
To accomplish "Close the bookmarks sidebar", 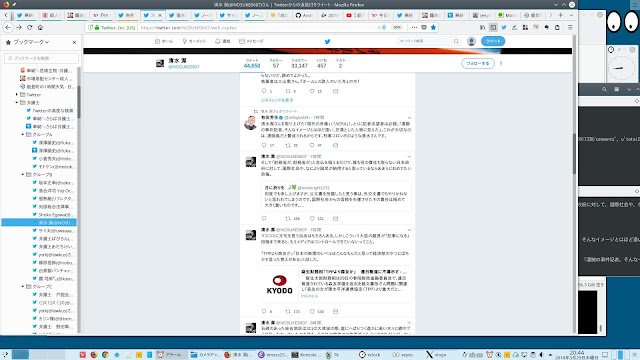I will 74,42.
